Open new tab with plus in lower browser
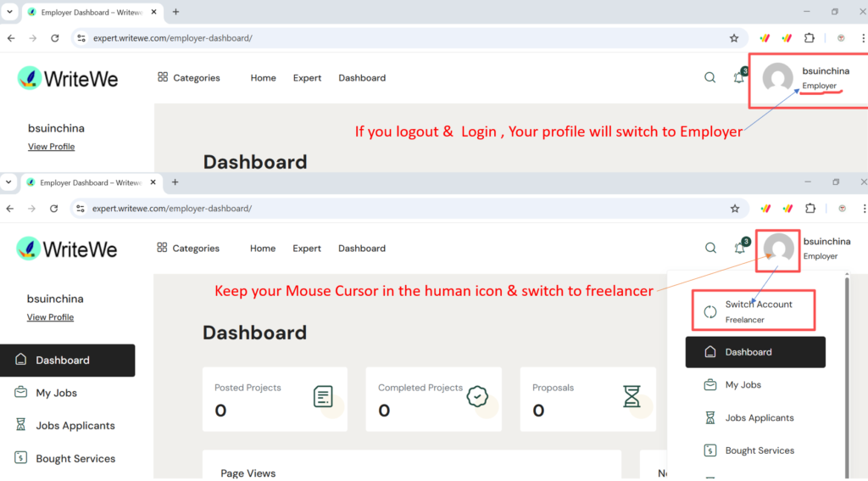This screenshot has height=481, width=868. click(175, 182)
